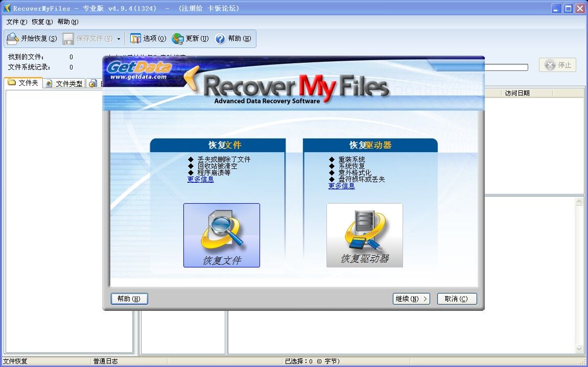Click the 开始恢复 (Start Recovery) toolbar icon
Image resolution: width=588 pixels, height=367 pixels.
tap(13, 39)
